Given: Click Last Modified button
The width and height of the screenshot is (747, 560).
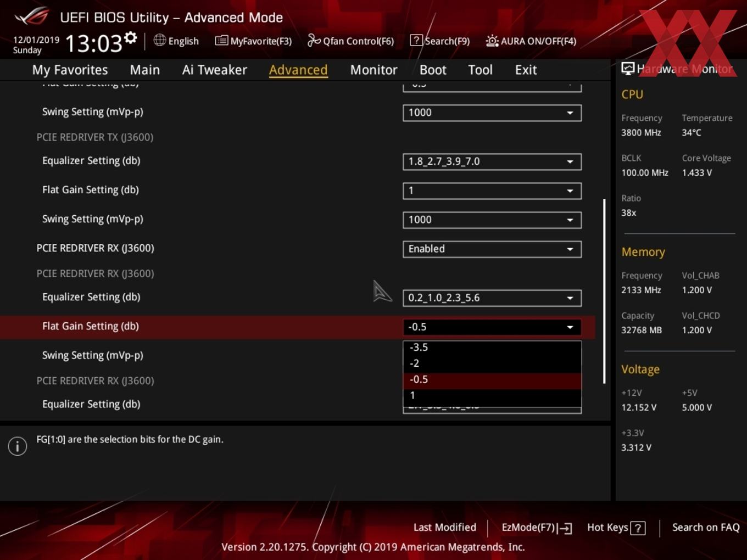Looking at the screenshot, I should (444, 528).
